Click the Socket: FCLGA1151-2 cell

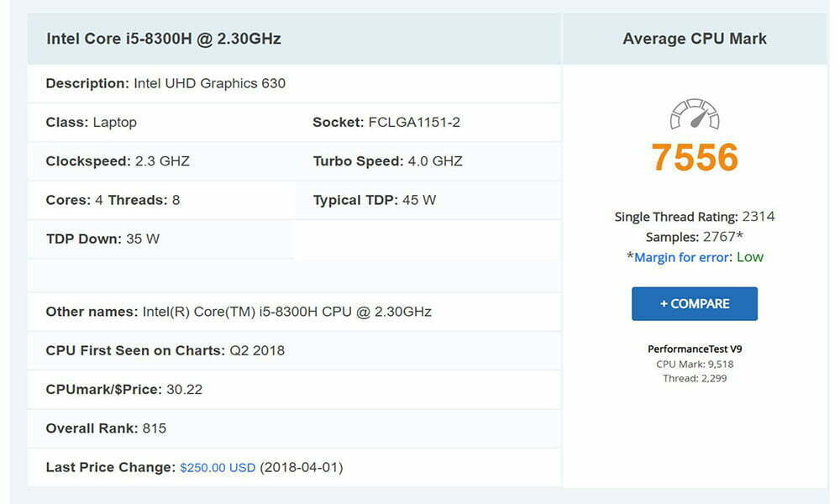click(428, 122)
